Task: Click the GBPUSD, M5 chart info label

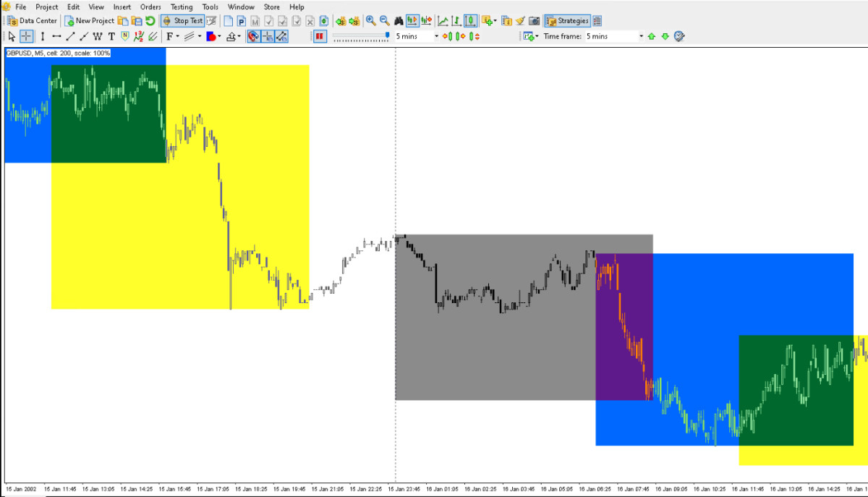Action: [58, 53]
